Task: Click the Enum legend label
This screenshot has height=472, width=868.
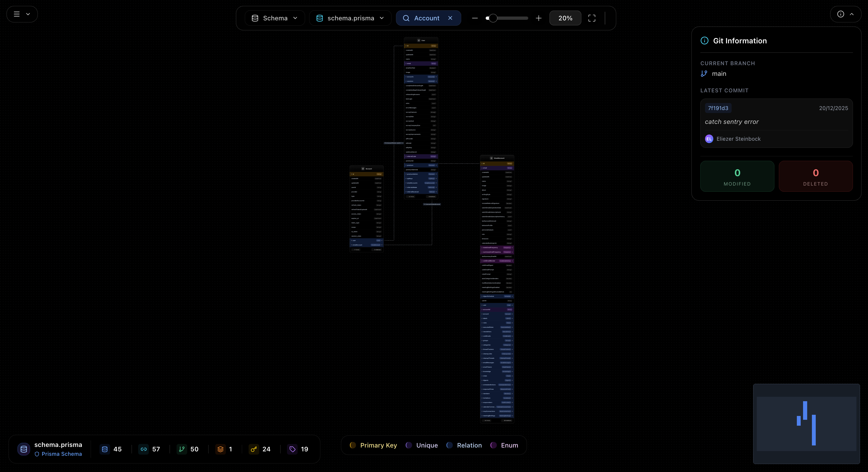Action: pyautogui.click(x=509, y=445)
